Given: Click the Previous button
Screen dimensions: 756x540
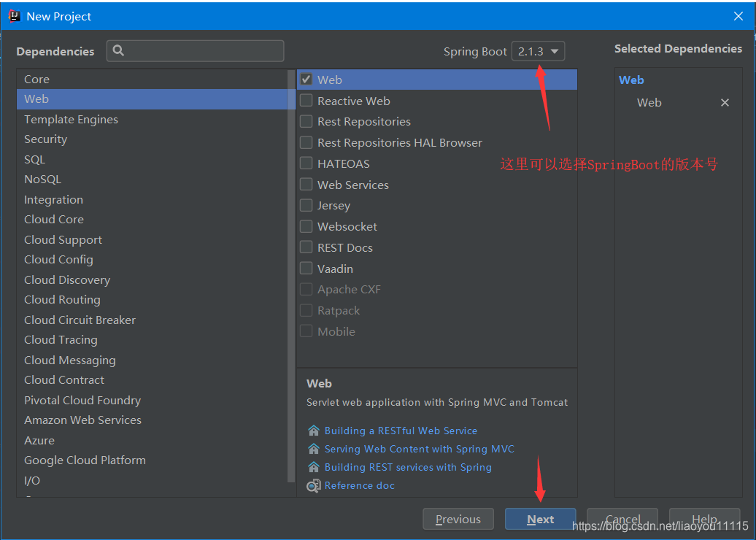Looking at the screenshot, I should pyautogui.click(x=458, y=520).
